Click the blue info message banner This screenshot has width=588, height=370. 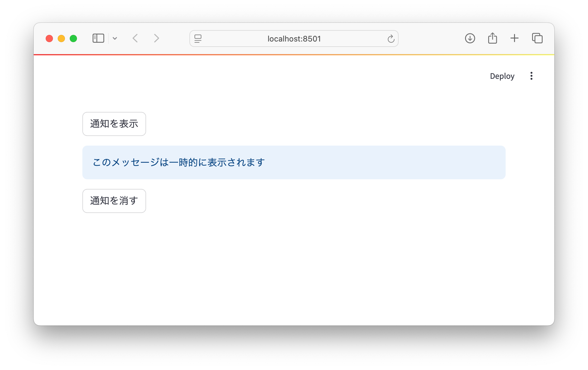click(x=294, y=162)
